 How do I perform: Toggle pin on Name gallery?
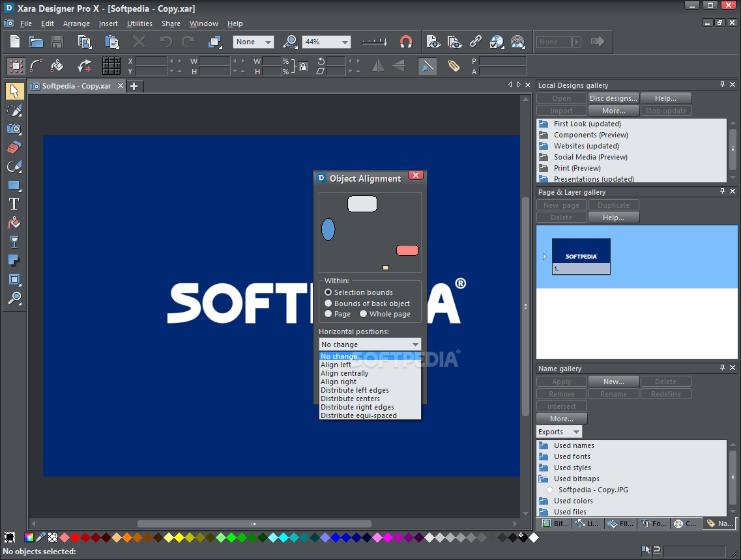[722, 368]
